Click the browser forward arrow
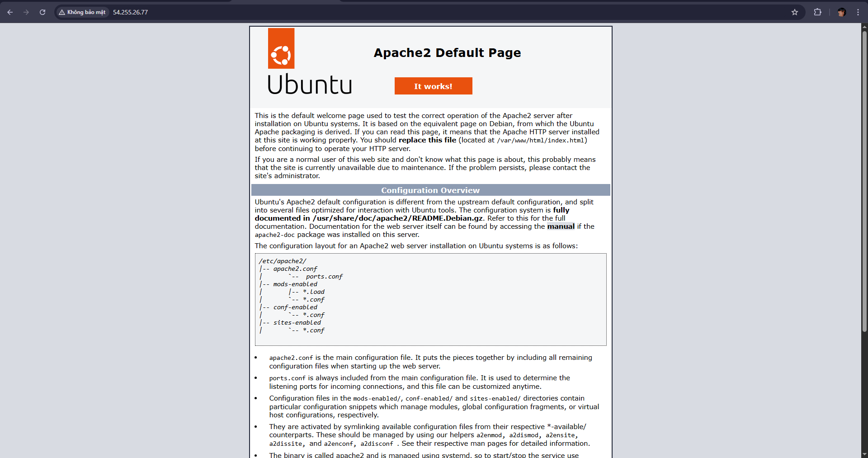Screen dimensions: 868x458 pyautogui.click(x=26, y=12)
